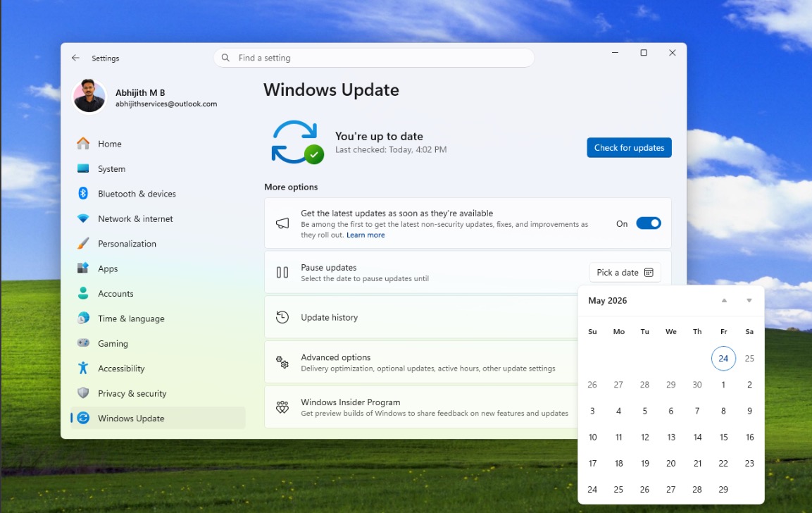Click the Windows Insider Program heart icon
The image size is (812, 513).
click(282, 407)
